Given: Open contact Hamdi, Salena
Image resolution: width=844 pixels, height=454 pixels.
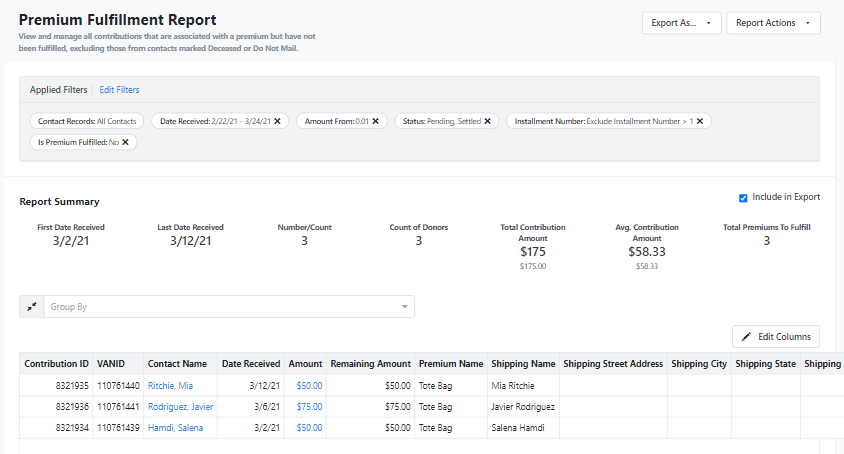Looking at the screenshot, I should (x=175, y=428).
